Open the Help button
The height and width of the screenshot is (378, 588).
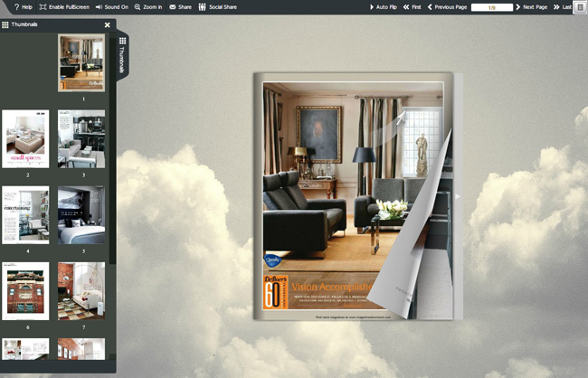click(23, 6)
